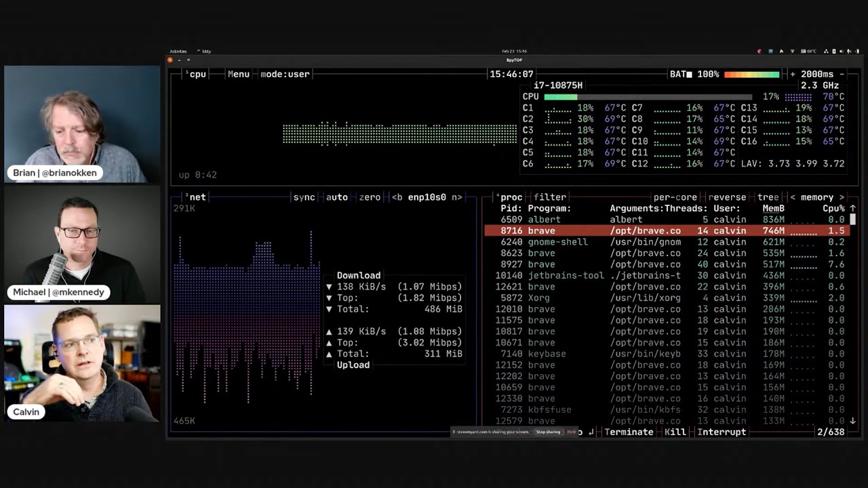Click the minus to decrease 2000ms interval

pos(842,74)
